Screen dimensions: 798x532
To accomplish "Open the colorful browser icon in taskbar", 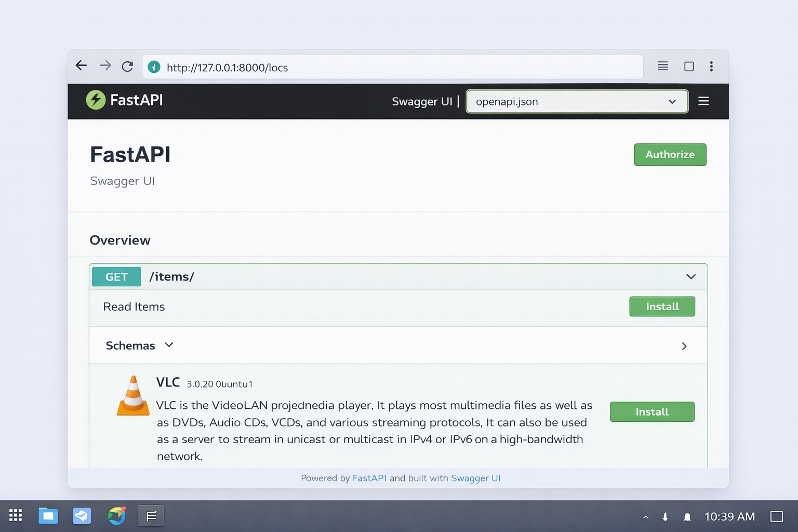I will pyautogui.click(x=117, y=515).
